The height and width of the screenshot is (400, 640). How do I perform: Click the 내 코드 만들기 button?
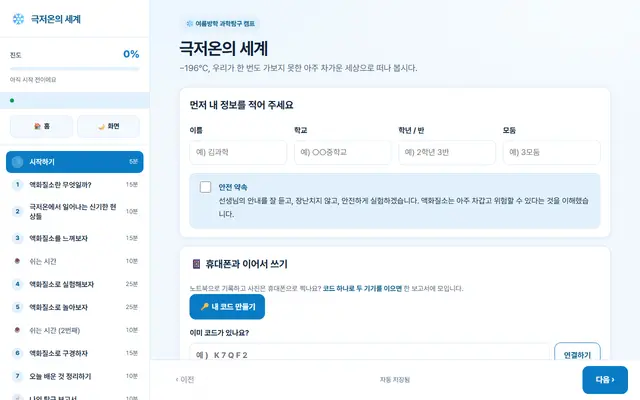(x=227, y=307)
